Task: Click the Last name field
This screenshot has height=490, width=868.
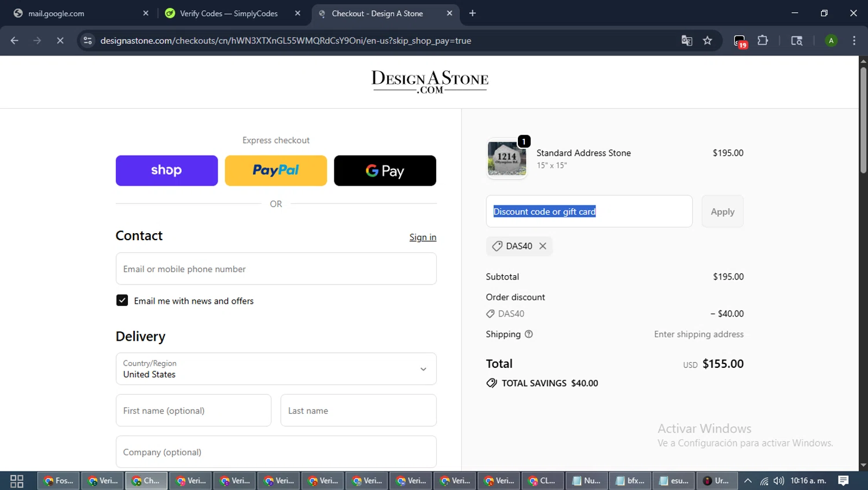Action: point(359,410)
